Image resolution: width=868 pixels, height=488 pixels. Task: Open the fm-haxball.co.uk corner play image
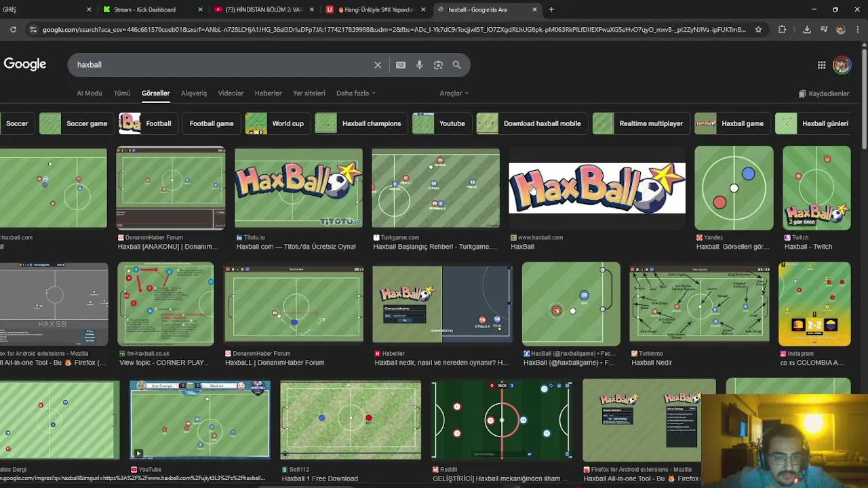[165, 304]
